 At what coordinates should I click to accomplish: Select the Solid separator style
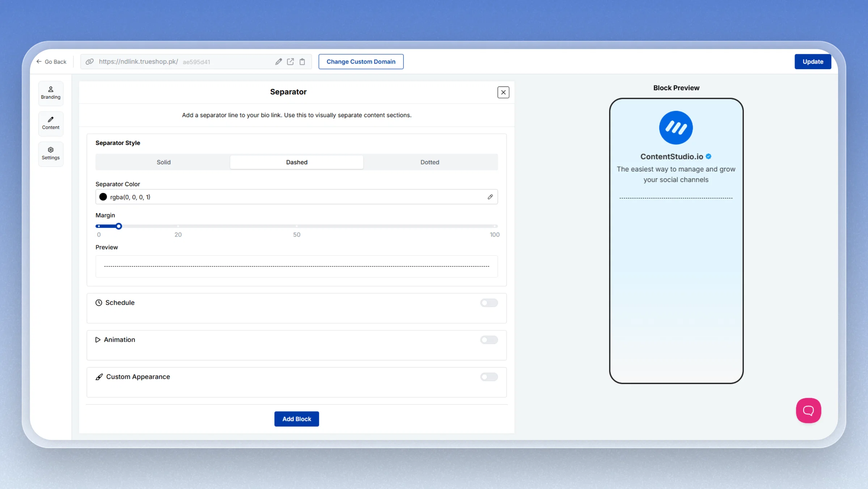tap(164, 162)
